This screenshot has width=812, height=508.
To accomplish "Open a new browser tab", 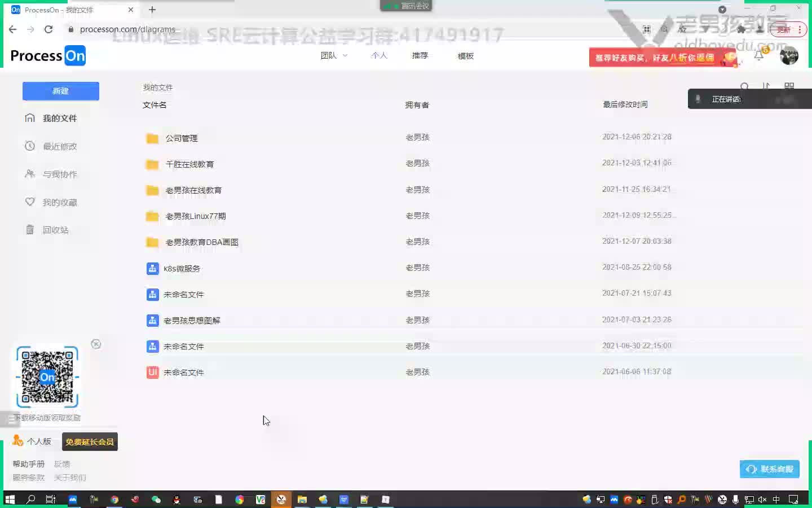I will 152,10.
